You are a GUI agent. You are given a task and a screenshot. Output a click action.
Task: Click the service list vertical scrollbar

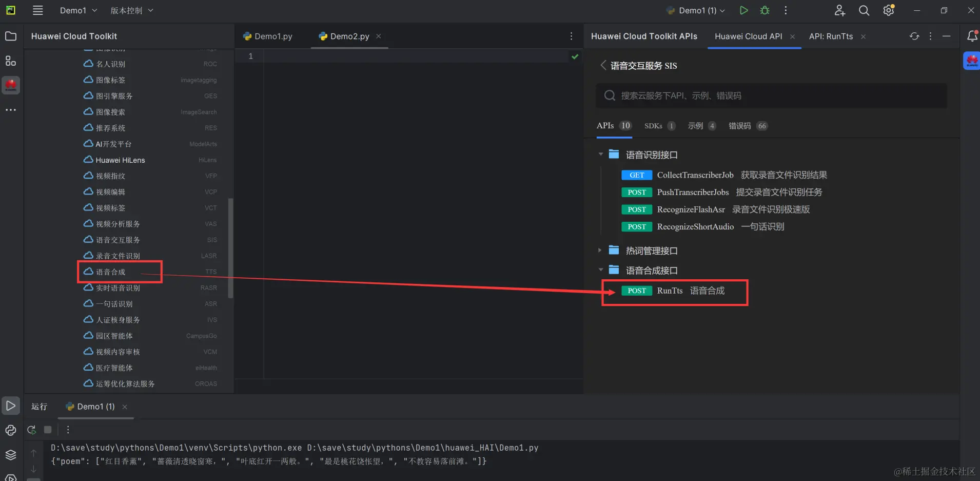pyautogui.click(x=230, y=248)
